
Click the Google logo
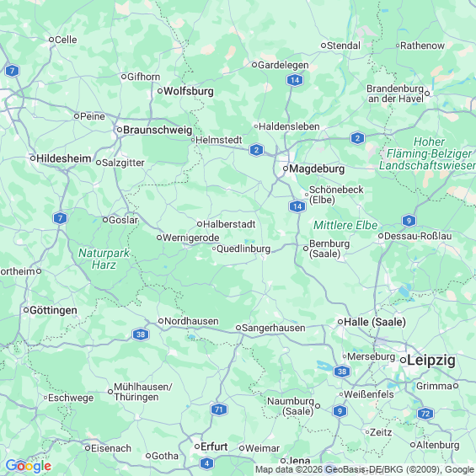(x=29, y=466)
